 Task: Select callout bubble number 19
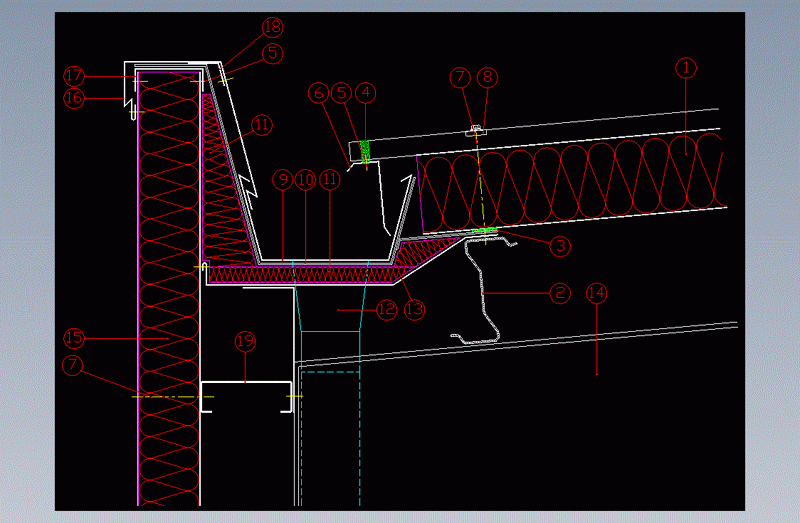pyautogui.click(x=245, y=342)
